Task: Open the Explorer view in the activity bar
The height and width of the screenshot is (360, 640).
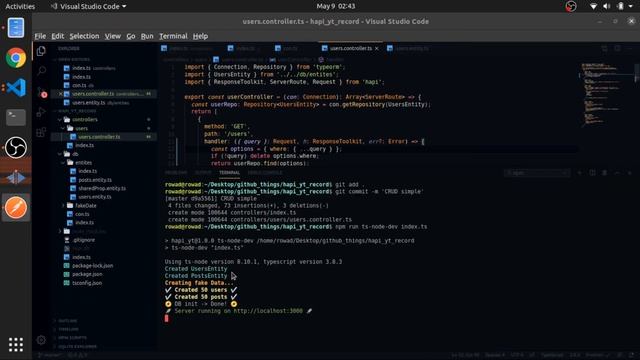Action: tap(41, 51)
